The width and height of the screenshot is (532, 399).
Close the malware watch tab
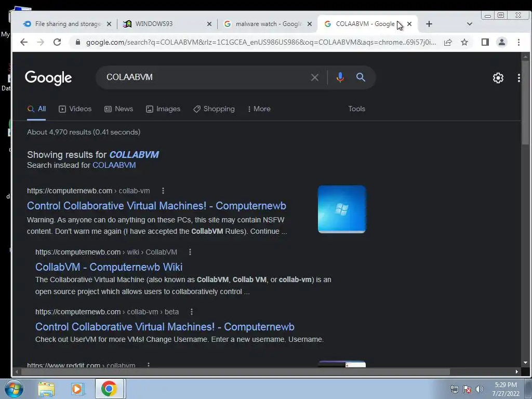(310, 24)
